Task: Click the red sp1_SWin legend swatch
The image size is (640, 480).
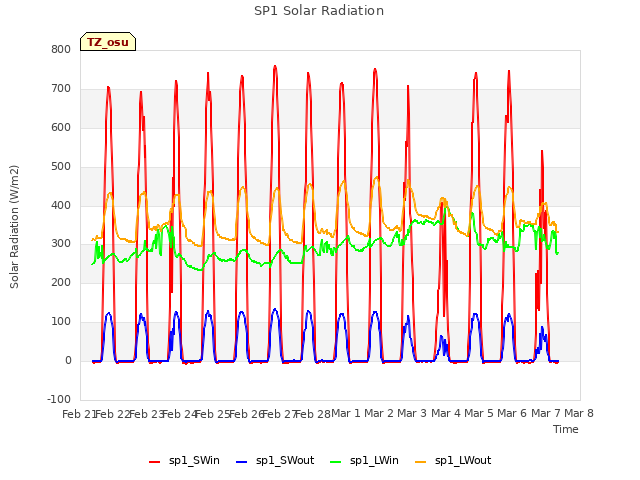Action: click(x=155, y=462)
